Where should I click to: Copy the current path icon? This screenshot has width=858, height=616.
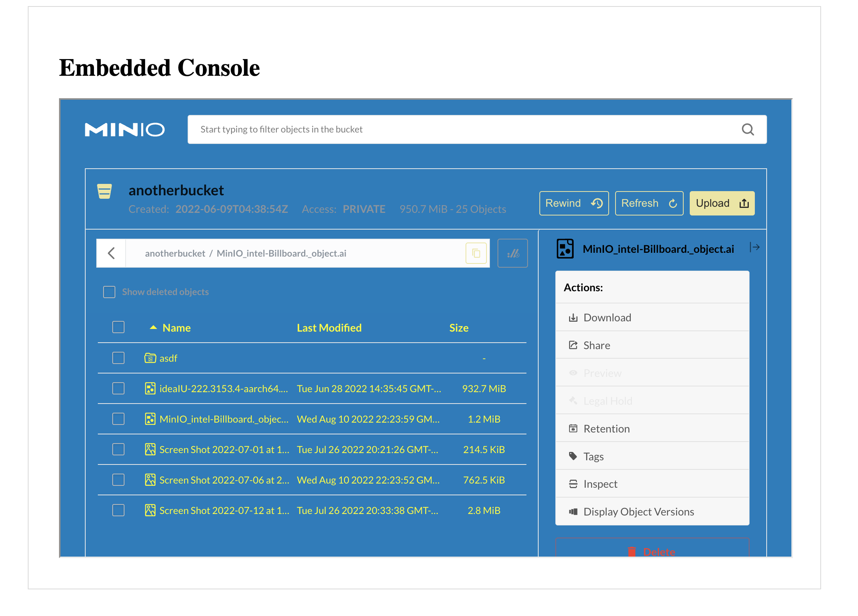pyautogui.click(x=476, y=253)
